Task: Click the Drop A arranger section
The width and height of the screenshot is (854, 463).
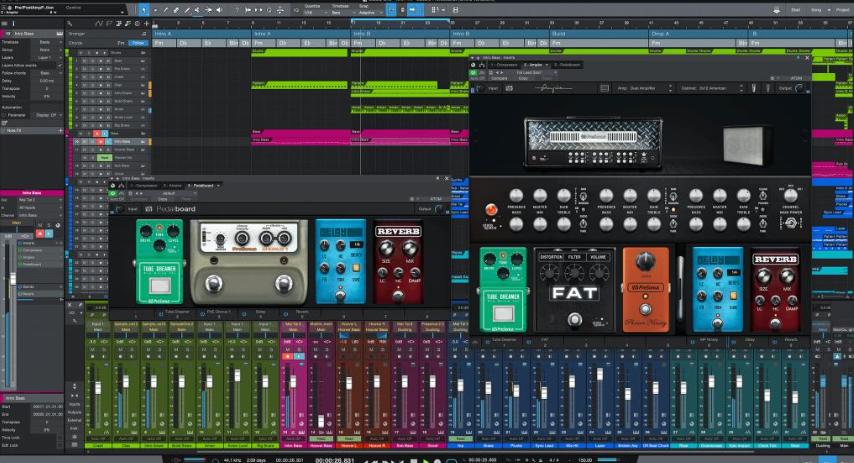Action: 700,34
